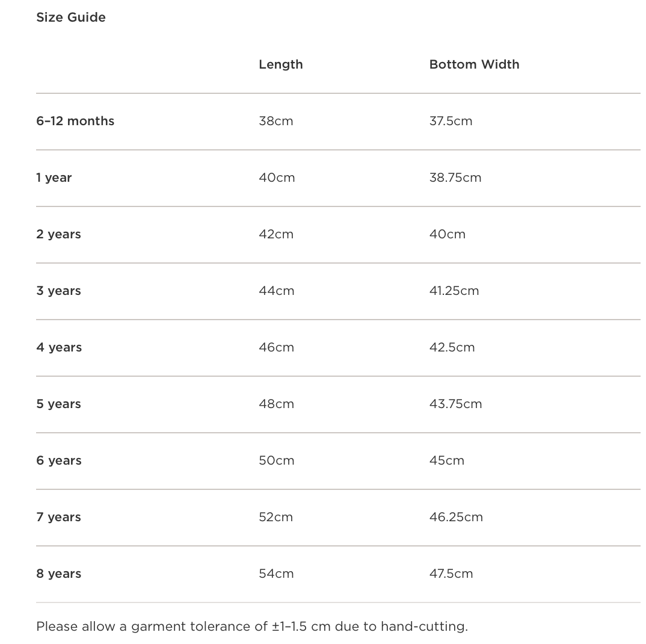Click the 46.25cm bottom width value
Screen dimensions: 646x644
(456, 517)
